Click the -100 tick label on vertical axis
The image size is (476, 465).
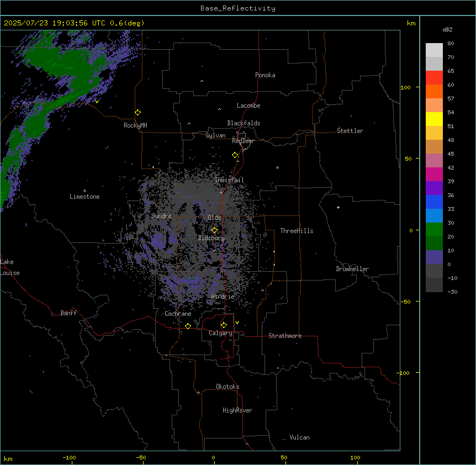[x=404, y=373]
